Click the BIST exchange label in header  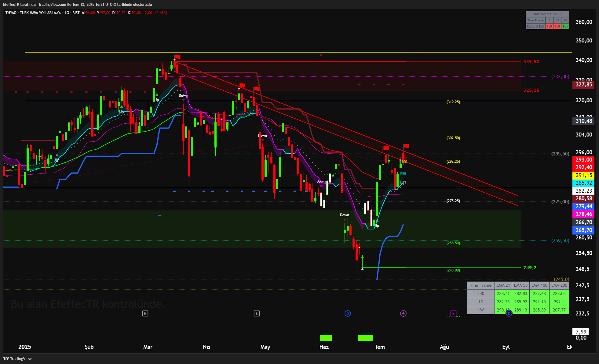coord(76,13)
